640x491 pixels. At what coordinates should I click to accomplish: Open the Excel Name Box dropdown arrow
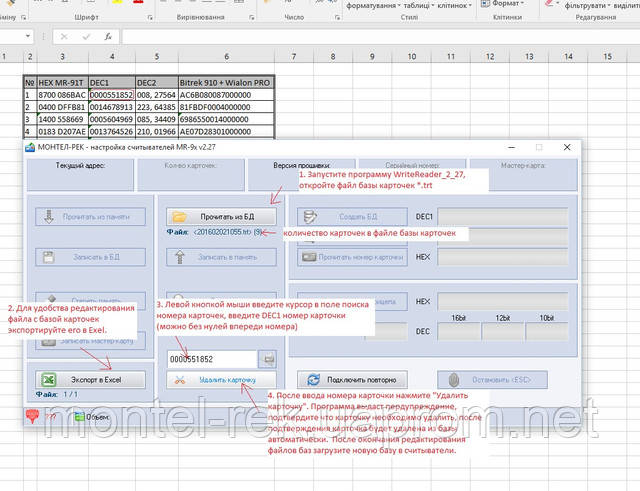click(x=28, y=36)
